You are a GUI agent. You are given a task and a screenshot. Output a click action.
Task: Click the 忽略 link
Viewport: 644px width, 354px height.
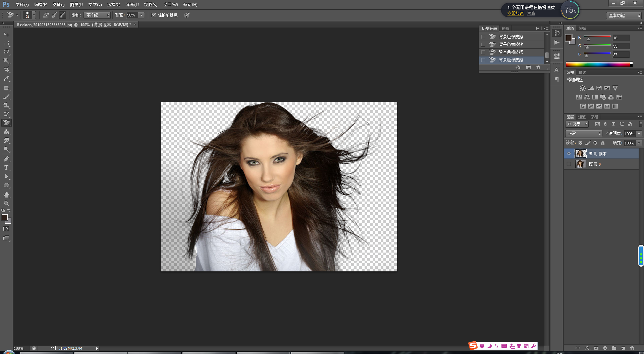[x=531, y=13]
